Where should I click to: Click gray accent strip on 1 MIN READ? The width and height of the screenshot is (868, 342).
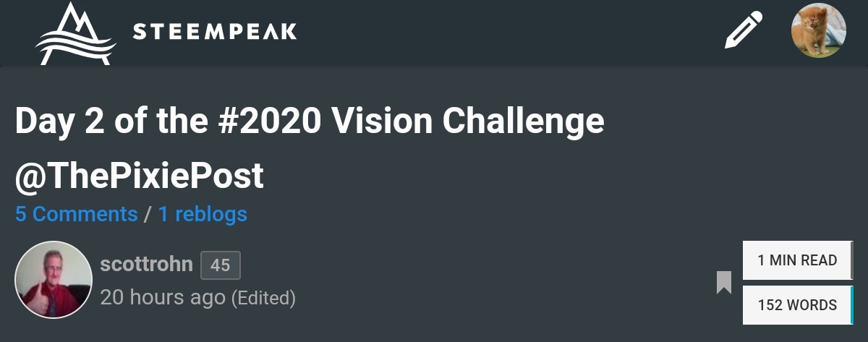[x=851, y=260]
